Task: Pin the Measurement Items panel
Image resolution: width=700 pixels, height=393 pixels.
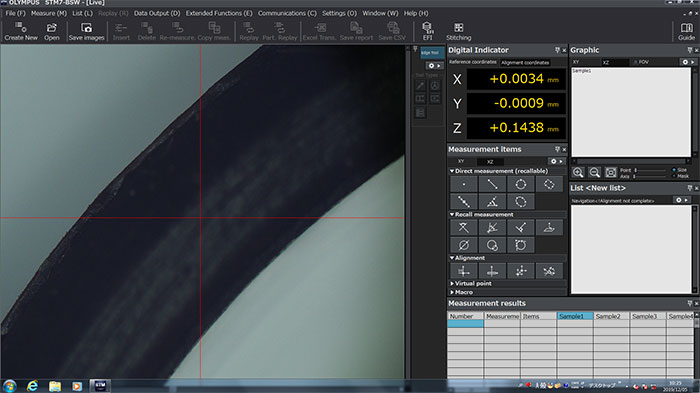Action: pyautogui.click(x=557, y=149)
